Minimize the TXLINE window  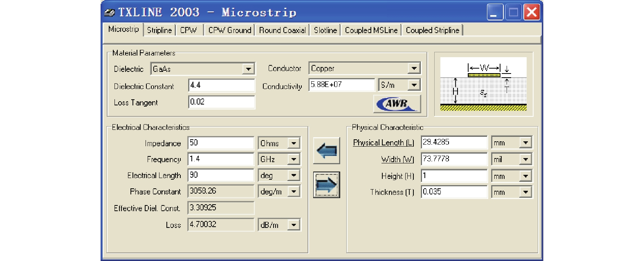tap(495, 12)
